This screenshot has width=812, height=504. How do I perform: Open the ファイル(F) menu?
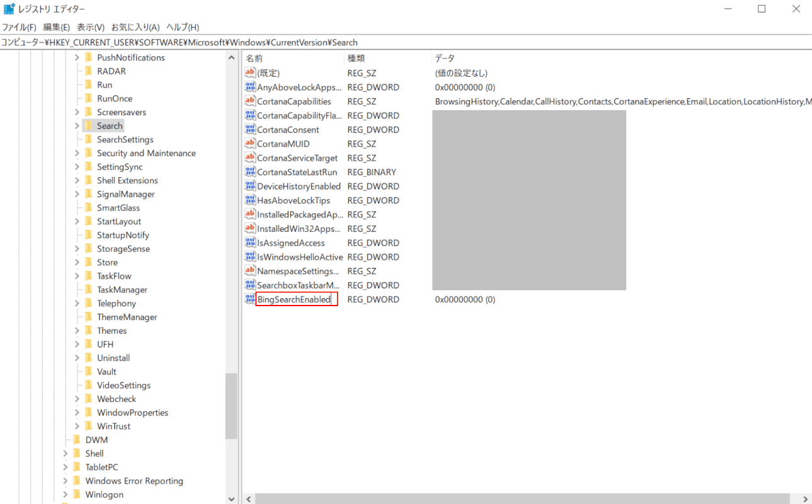click(x=19, y=27)
